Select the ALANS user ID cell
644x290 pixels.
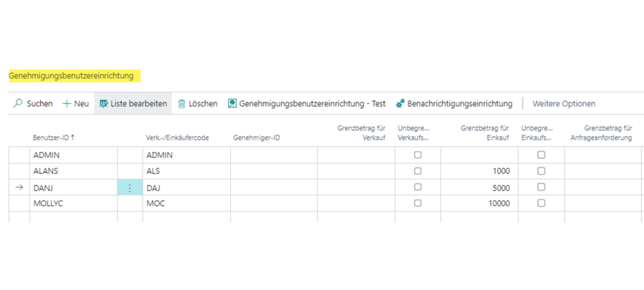(x=73, y=171)
